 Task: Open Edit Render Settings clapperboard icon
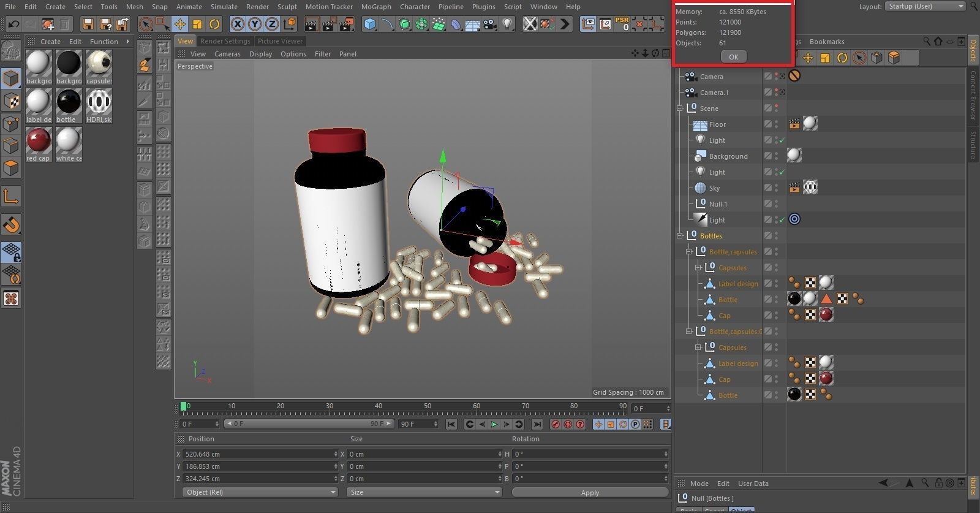click(x=347, y=24)
